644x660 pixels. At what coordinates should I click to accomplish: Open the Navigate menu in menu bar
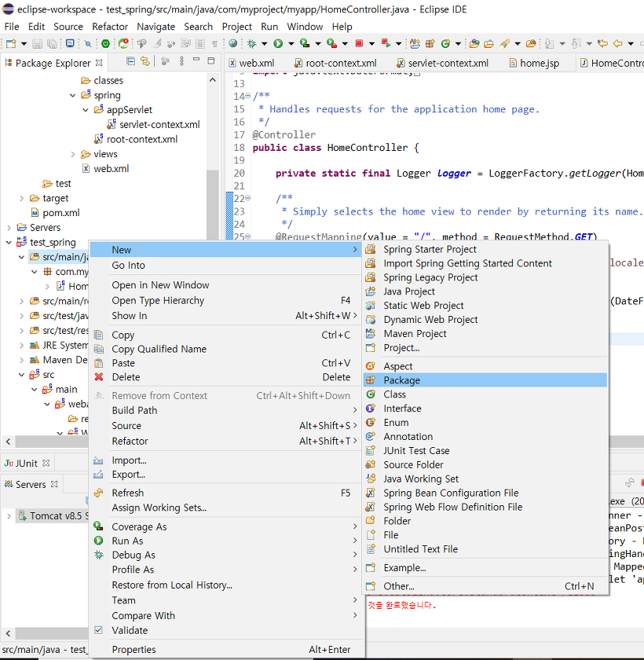click(156, 27)
